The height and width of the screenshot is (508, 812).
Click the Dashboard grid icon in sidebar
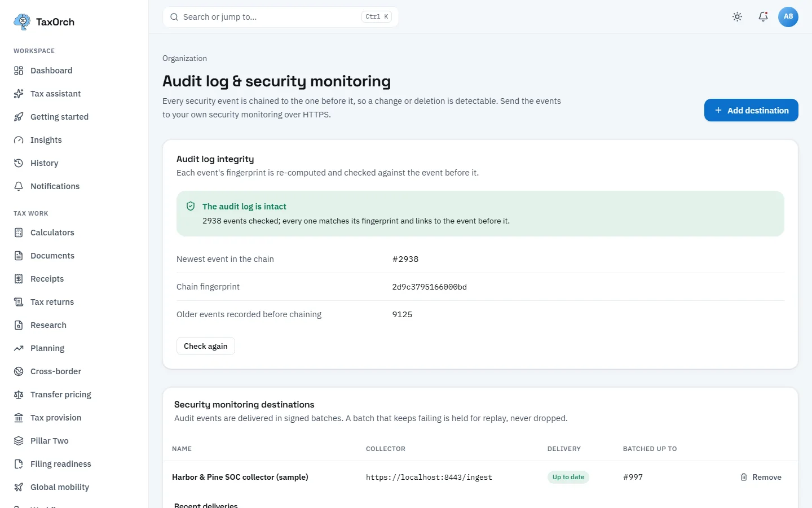click(19, 71)
